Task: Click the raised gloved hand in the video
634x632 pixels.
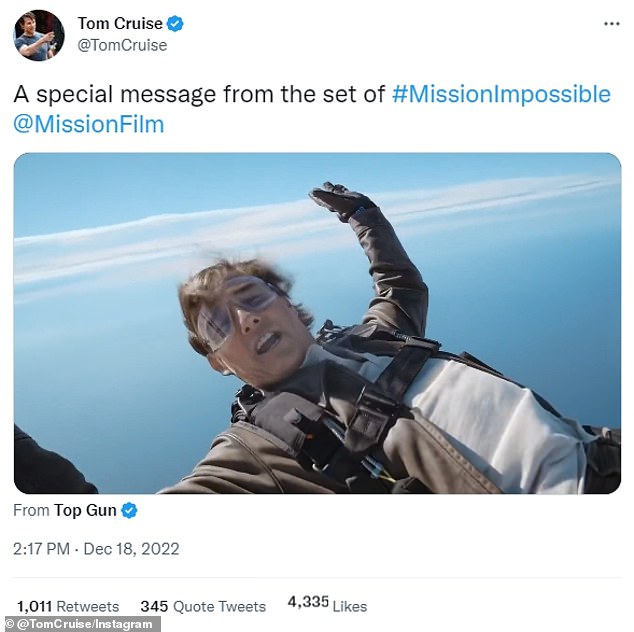Action: (337, 201)
